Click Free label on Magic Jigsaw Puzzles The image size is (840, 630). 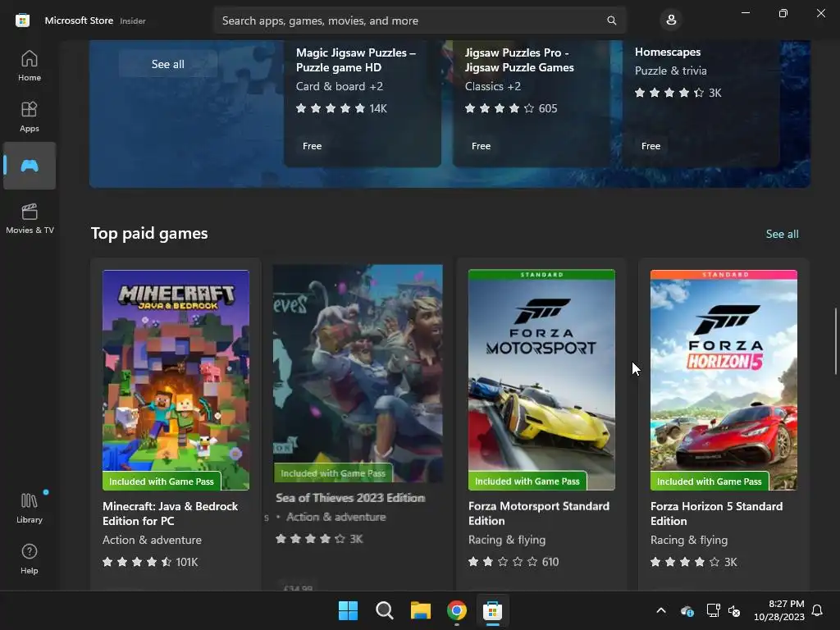point(312,146)
